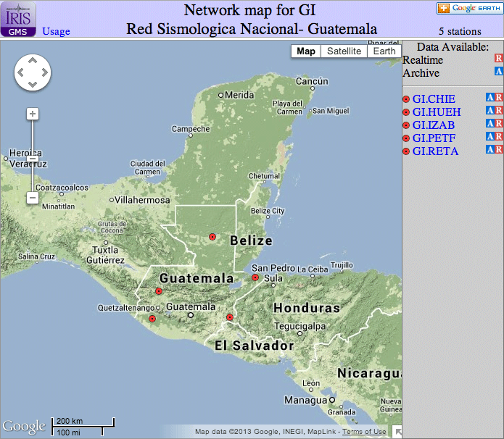
Task: Click the Villahermosa city label
Action: click(142, 200)
